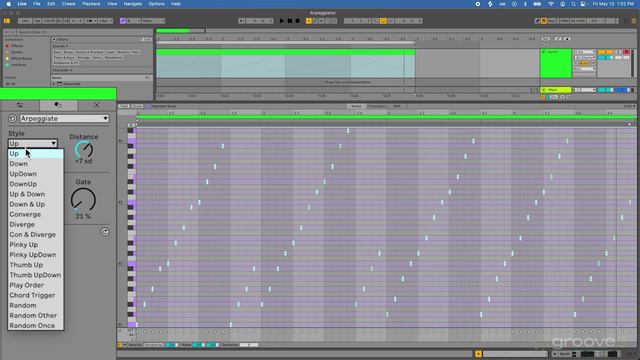The width and height of the screenshot is (640, 360).
Task: Switch to the clip properties tab icon
Action: [20, 105]
